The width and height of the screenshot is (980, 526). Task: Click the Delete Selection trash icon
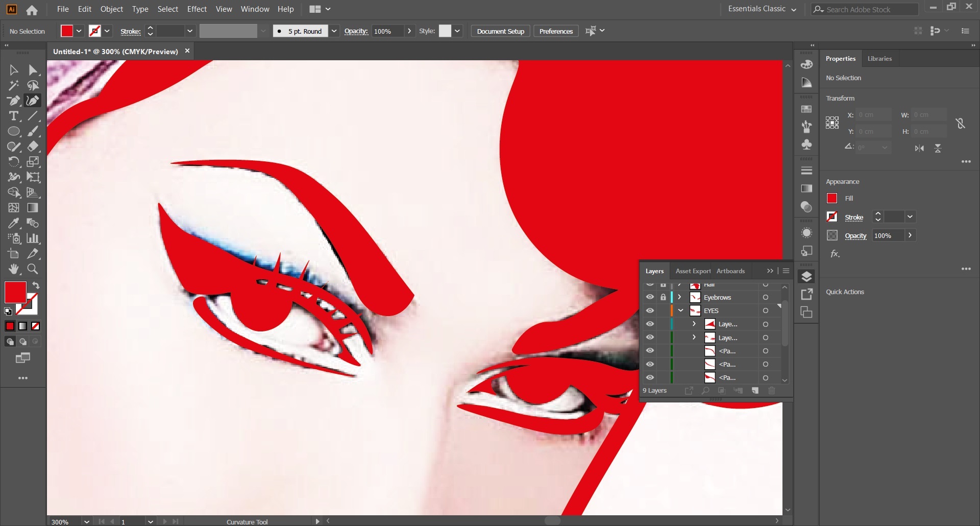click(772, 391)
